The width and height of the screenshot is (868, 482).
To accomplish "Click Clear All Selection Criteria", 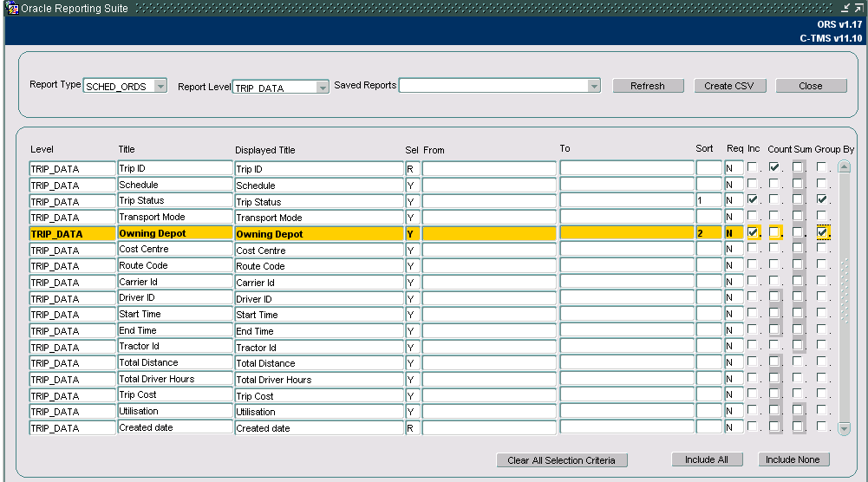I will [561, 460].
